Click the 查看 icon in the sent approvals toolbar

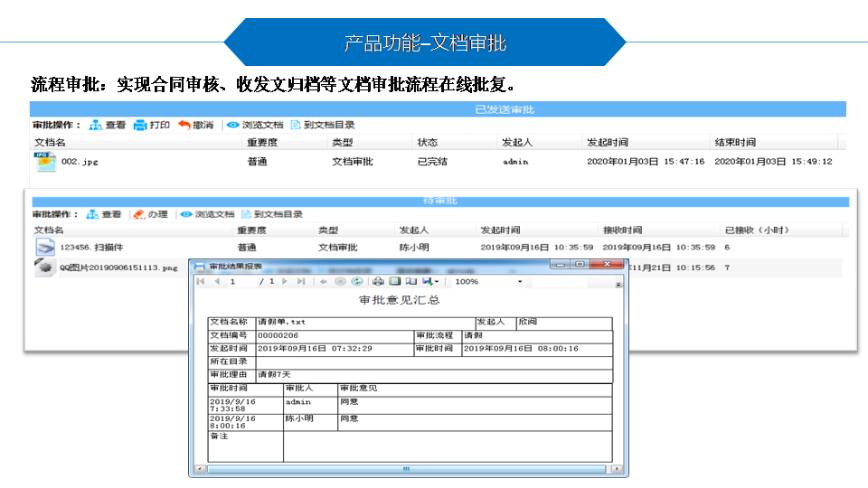click(x=96, y=125)
